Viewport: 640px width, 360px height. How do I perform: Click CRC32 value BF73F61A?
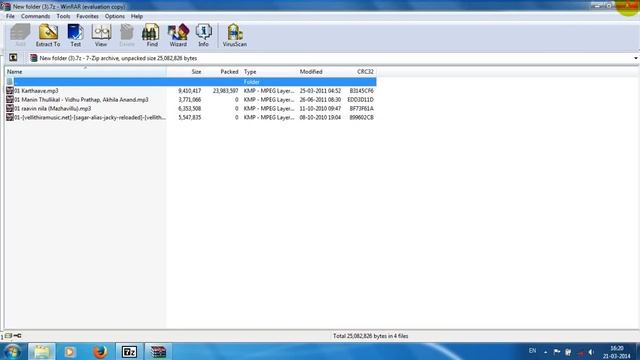coord(361,109)
